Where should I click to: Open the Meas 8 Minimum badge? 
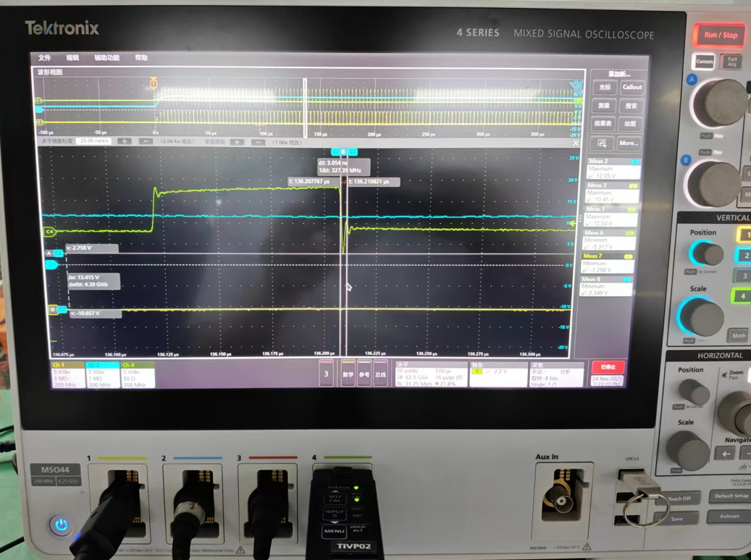click(x=606, y=285)
